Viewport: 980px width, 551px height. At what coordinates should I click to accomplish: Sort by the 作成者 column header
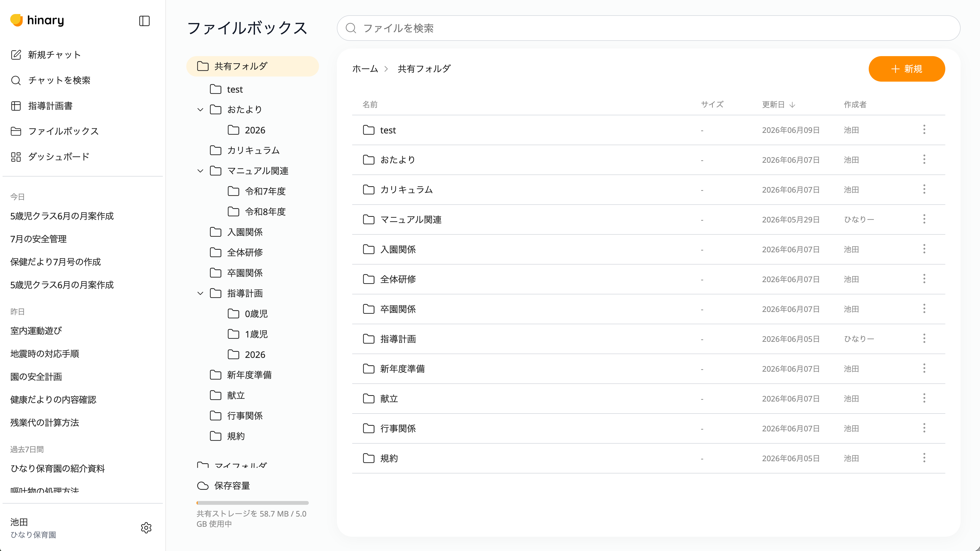855,105
